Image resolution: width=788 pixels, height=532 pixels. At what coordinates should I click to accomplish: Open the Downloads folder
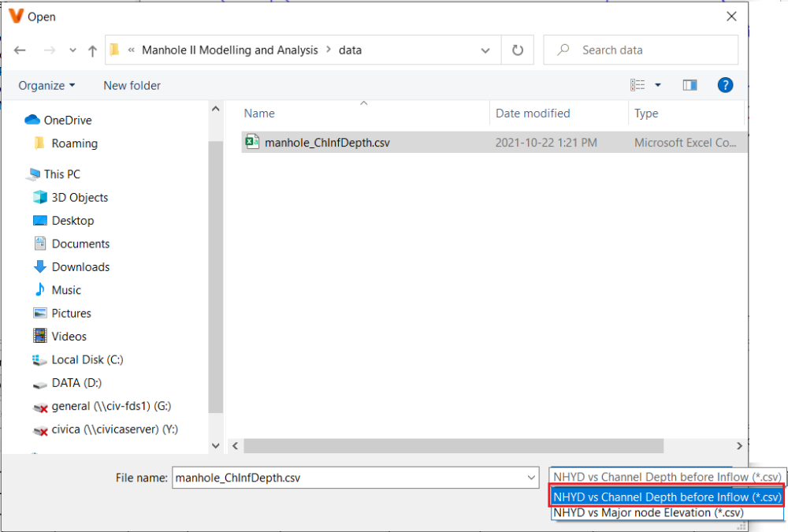tap(80, 266)
